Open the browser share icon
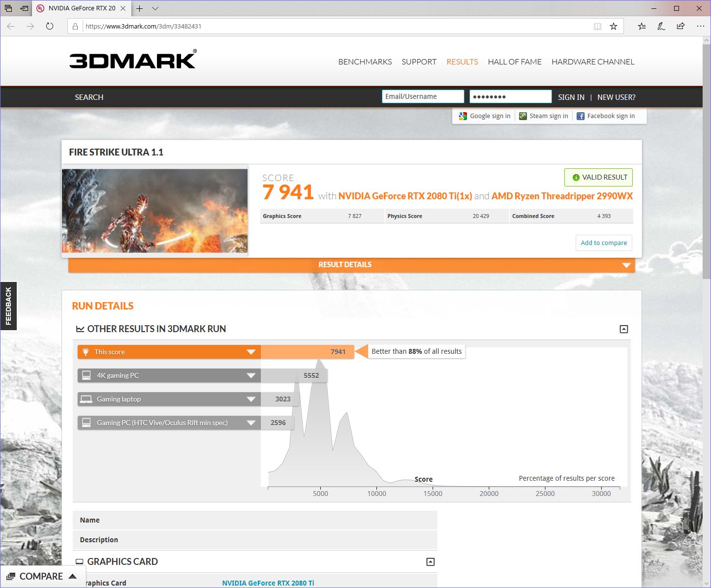The height and width of the screenshot is (588, 711). coord(680,26)
